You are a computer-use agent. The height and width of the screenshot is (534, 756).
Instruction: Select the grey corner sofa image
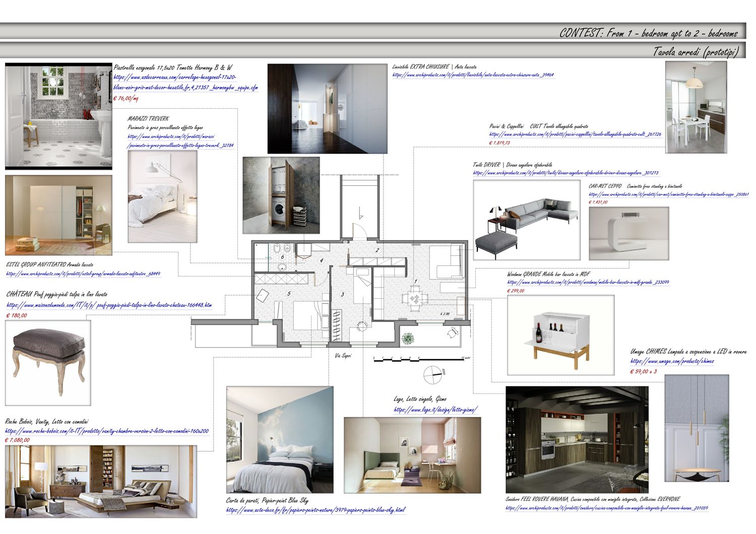526,220
